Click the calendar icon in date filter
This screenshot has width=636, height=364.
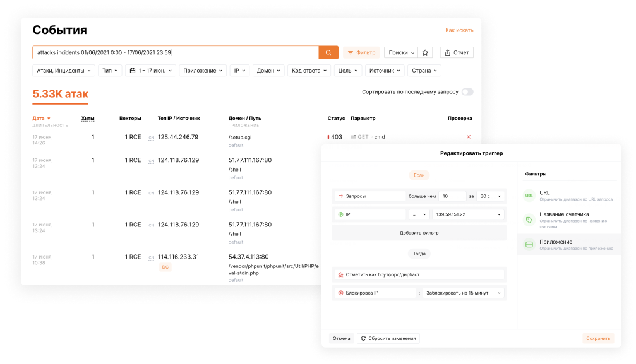(x=132, y=71)
